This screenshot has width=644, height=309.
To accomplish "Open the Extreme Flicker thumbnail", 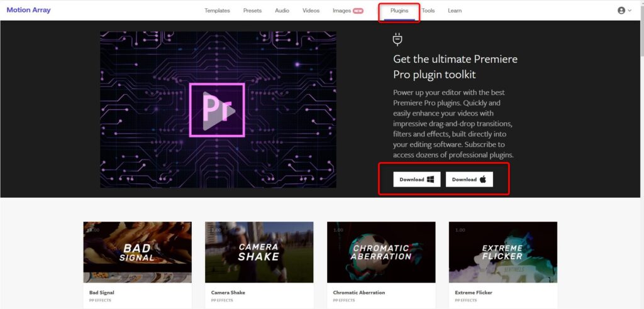I will pos(503,252).
